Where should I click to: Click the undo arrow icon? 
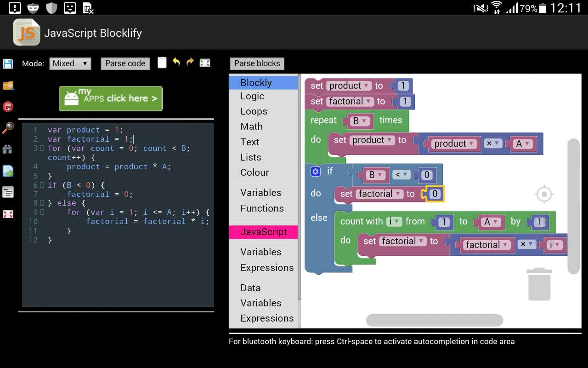pyautogui.click(x=176, y=62)
